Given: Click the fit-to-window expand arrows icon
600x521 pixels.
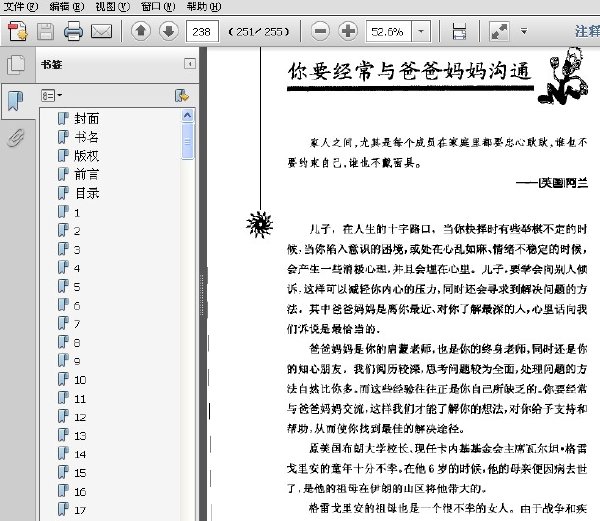Looking at the screenshot, I should point(499,31).
